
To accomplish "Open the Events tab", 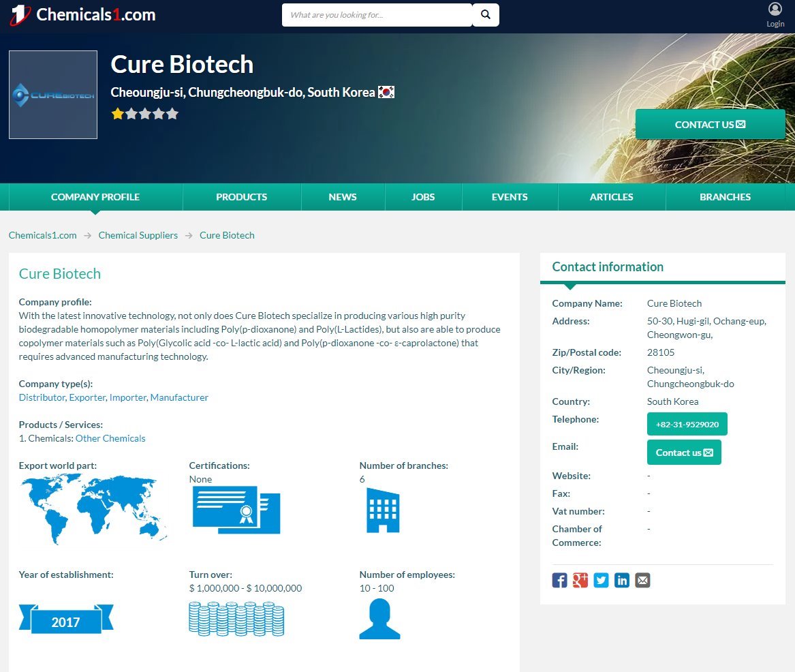I will (x=510, y=197).
